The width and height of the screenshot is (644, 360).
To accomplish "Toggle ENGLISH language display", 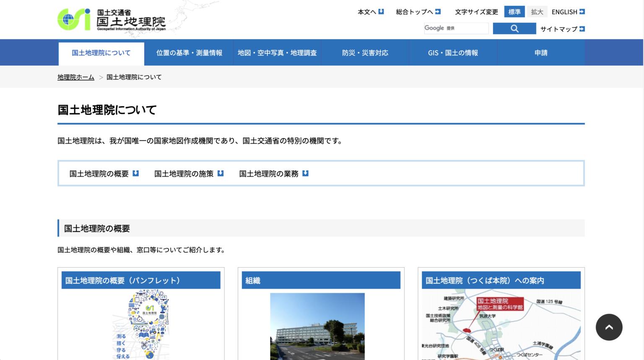I will [564, 11].
